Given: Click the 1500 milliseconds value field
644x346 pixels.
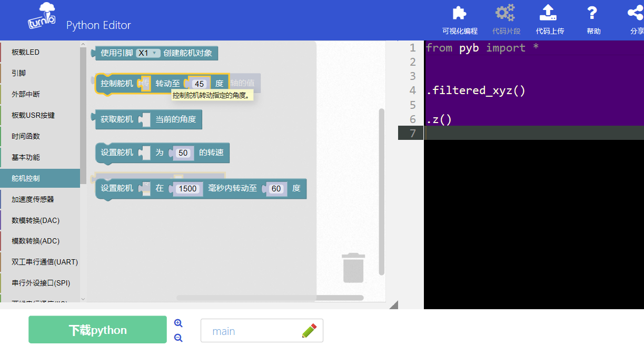Looking at the screenshot, I should (188, 189).
